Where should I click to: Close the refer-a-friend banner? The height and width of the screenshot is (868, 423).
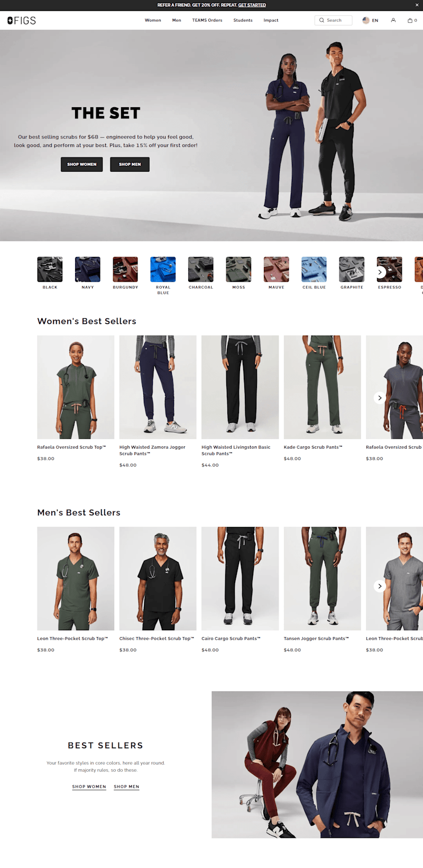point(417,5)
